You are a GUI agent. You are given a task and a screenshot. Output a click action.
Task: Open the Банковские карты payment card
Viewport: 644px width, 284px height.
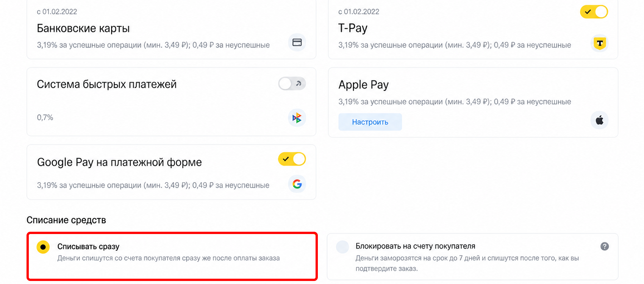[171, 29]
